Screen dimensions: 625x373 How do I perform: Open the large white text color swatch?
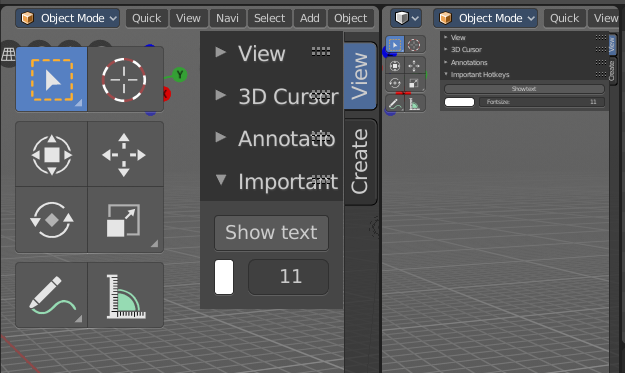pos(224,277)
